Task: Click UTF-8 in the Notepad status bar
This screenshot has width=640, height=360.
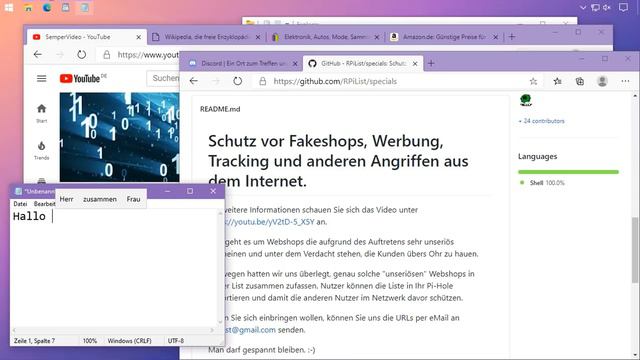Action: click(176, 340)
